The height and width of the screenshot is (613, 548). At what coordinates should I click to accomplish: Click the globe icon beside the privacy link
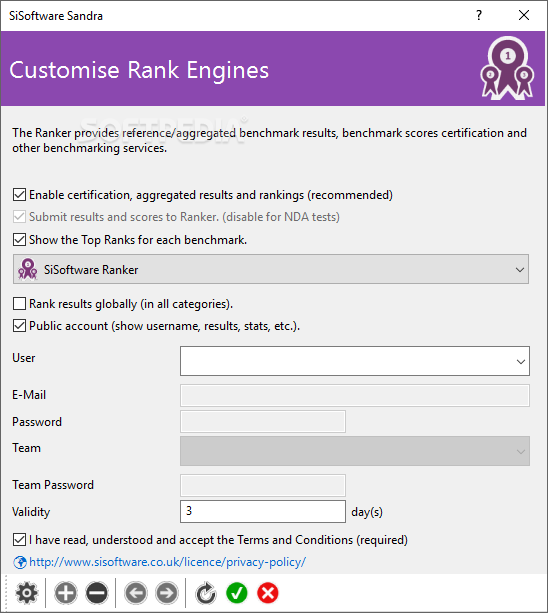(x=20, y=562)
